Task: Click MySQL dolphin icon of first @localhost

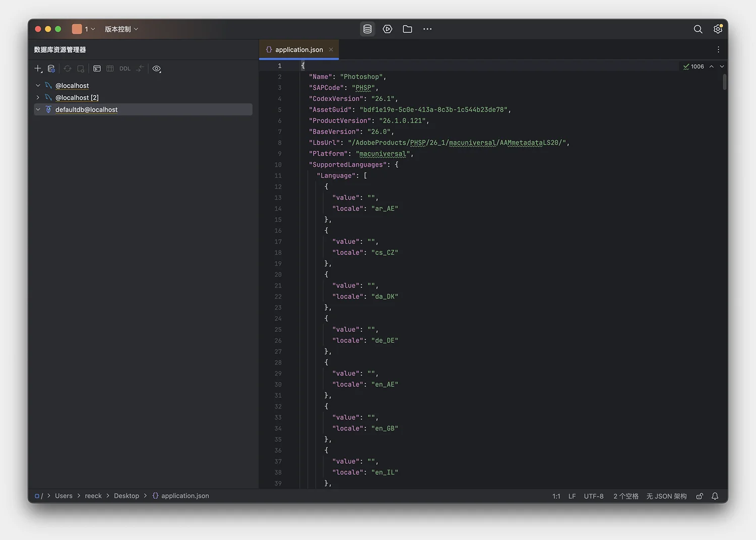Action: [x=48, y=86]
